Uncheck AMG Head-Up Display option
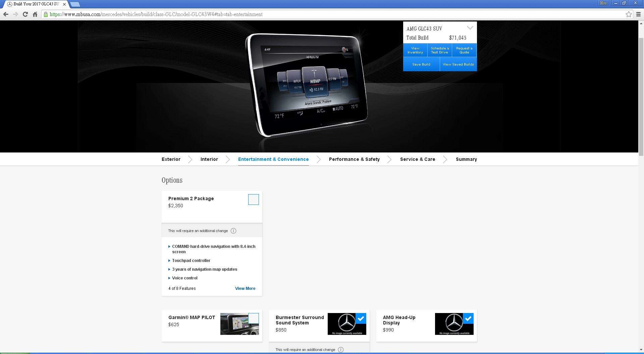Screen dimensions: 644x354 tap(468, 318)
